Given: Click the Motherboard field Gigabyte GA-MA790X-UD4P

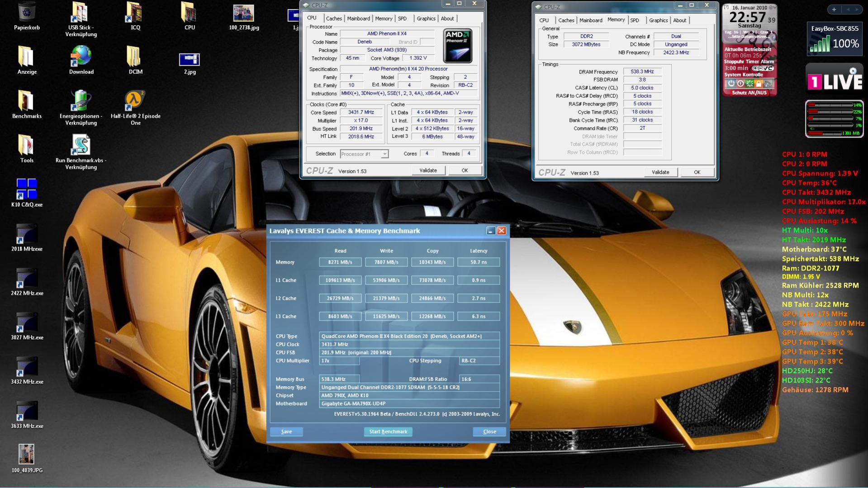Looking at the screenshot, I should coord(409,404).
